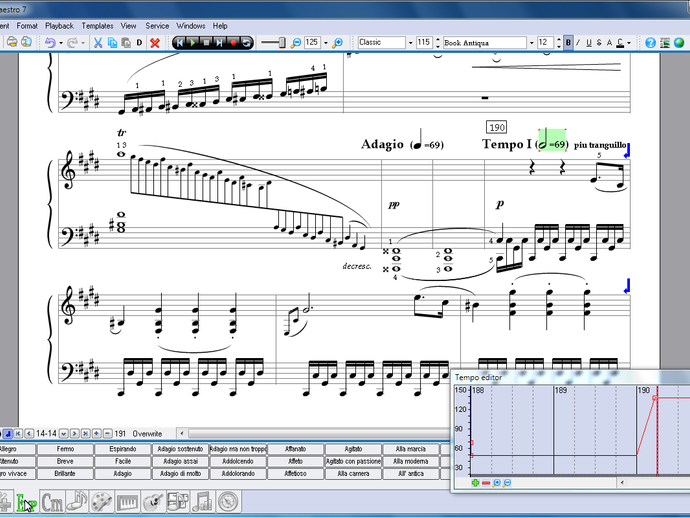Screen dimensions: 690x518
Task: Open the piano keyboard palette tab
Action: (127, 502)
